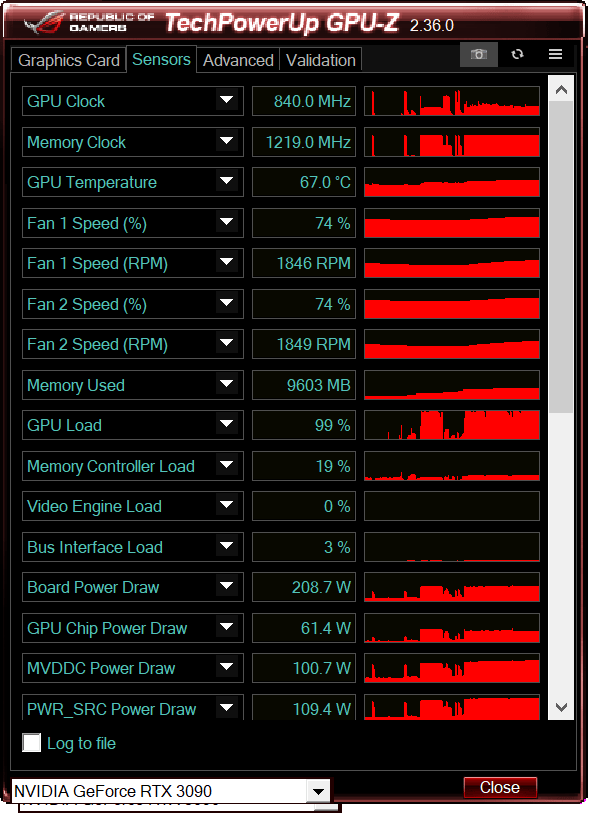Open the Memory Used dropdown arrow
Image resolution: width=600 pixels, height=836 pixels.
pos(227,384)
